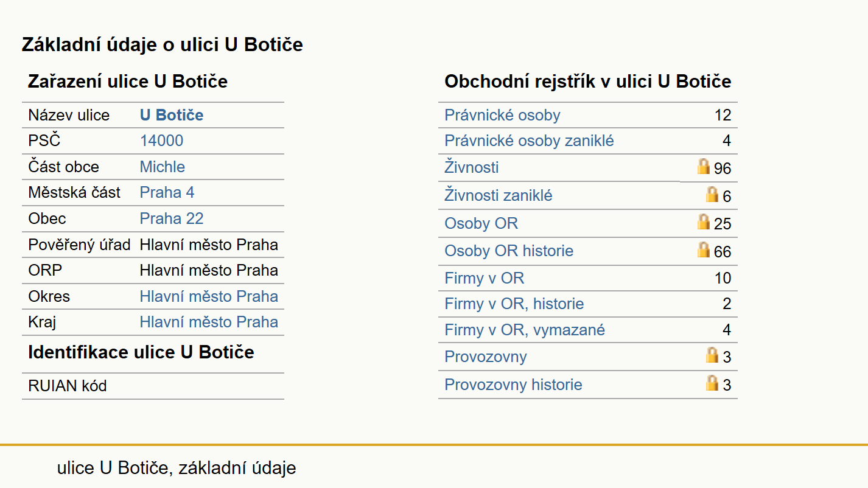Click the postal code 14000 link
The width and height of the screenshot is (868, 488).
pyautogui.click(x=161, y=141)
